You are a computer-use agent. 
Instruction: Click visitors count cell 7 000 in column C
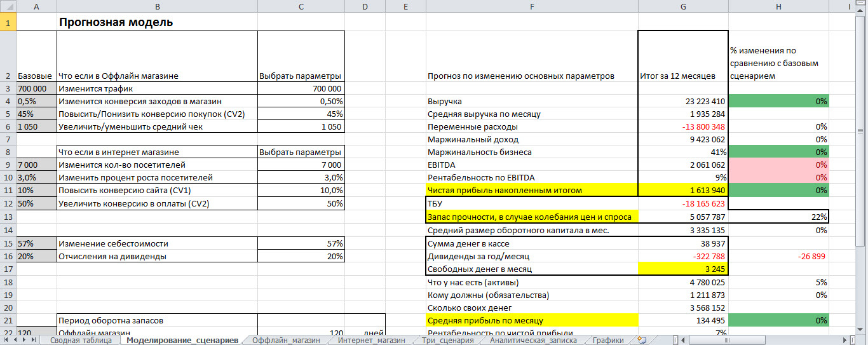point(301,165)
